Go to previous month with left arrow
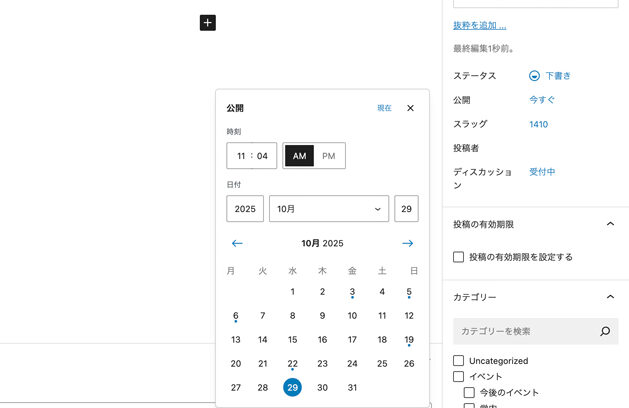The height and width of the screenshot is (408, 629). pyautogui.click(x=237, y=243)
